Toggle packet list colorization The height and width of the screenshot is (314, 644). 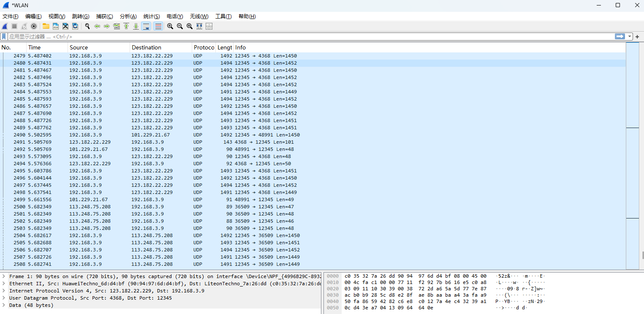tap(158, 26)
